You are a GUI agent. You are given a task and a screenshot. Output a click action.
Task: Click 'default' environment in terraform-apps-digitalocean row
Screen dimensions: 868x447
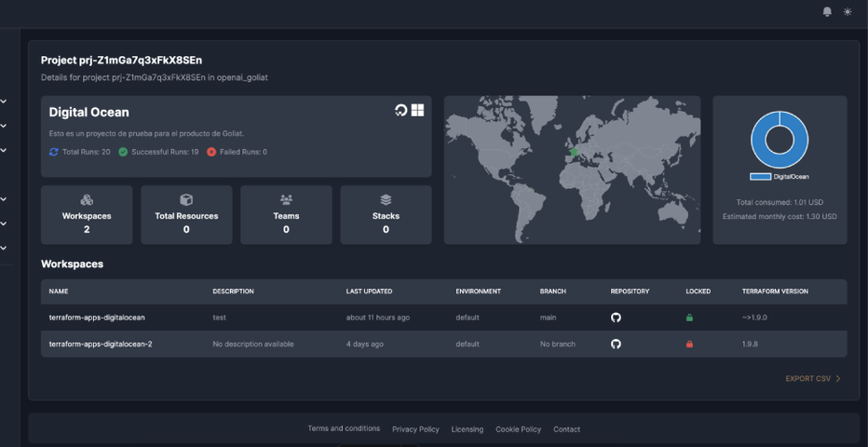click(x=468, y=318)
